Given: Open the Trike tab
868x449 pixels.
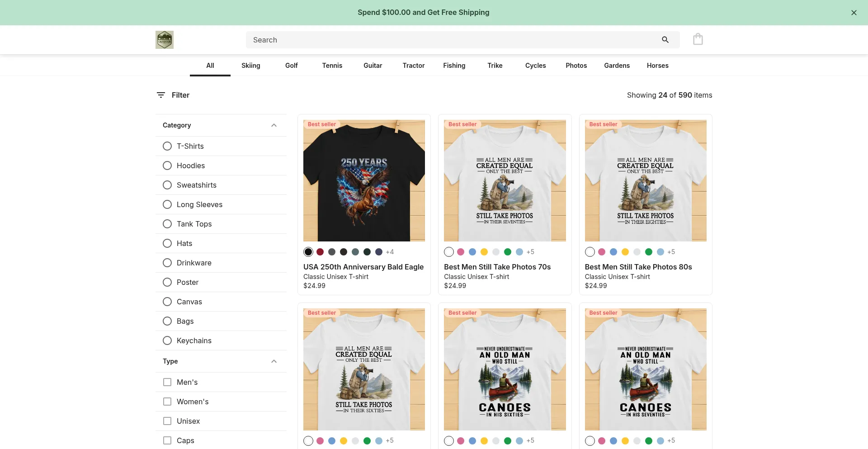Looking at the screenshot, I should 495,66.
